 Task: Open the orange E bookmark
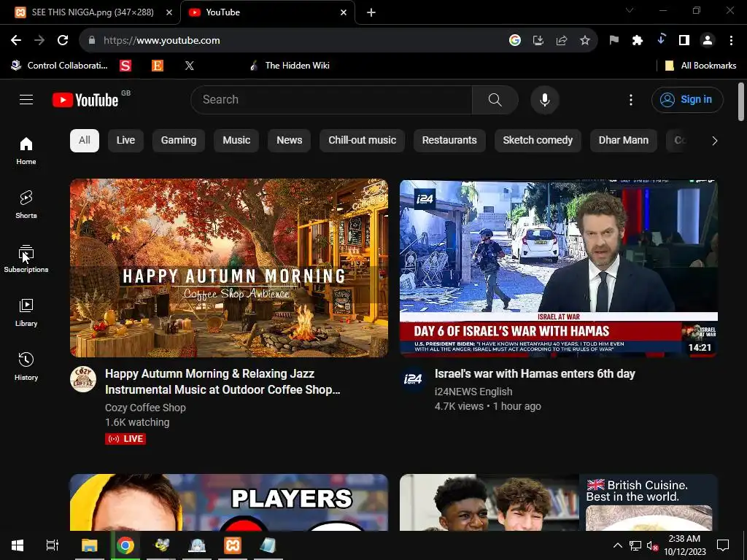click(158, 66)
